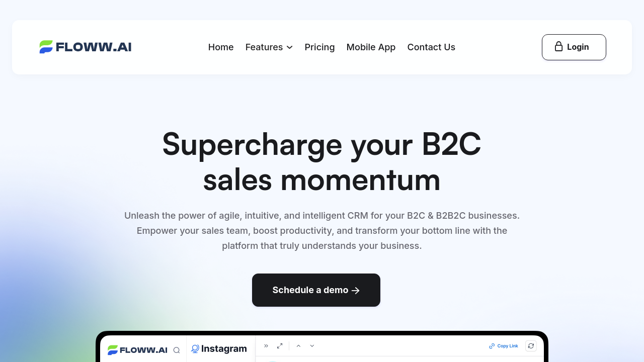This screenshot has height=362, width=644.
Task: Click the Login button
Action: [574, 47]
